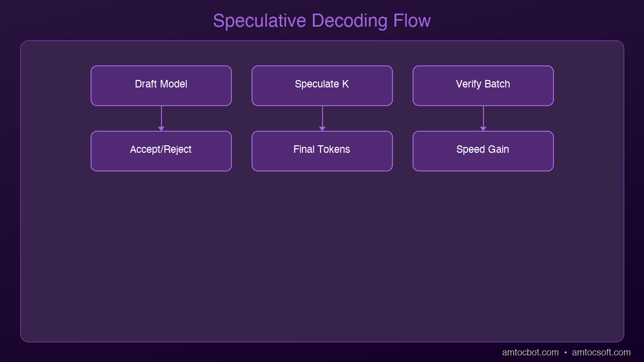Click the bullet separator between footer links
This screenshot has width=644, height=362.
click(566, 353)
